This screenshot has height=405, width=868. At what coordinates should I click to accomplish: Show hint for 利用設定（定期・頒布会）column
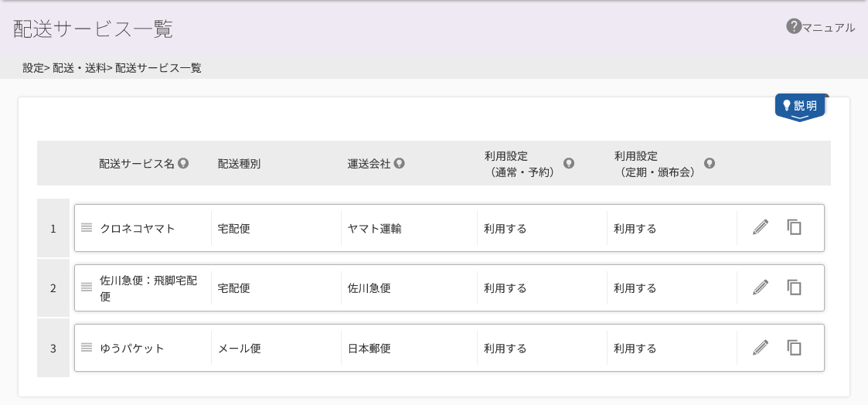(709, 163)
